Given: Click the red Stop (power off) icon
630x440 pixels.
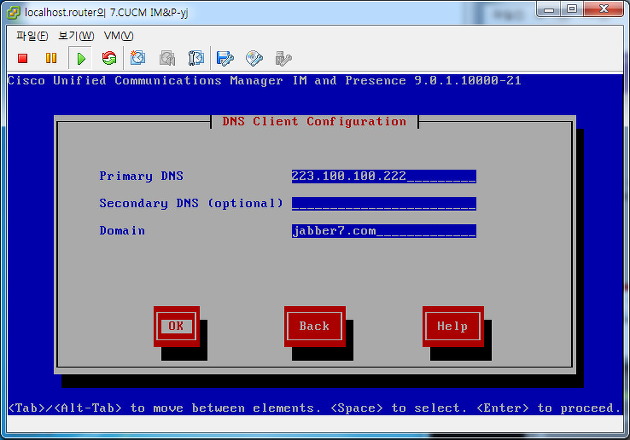Looking at the screenshot, I should click(22, 59).
